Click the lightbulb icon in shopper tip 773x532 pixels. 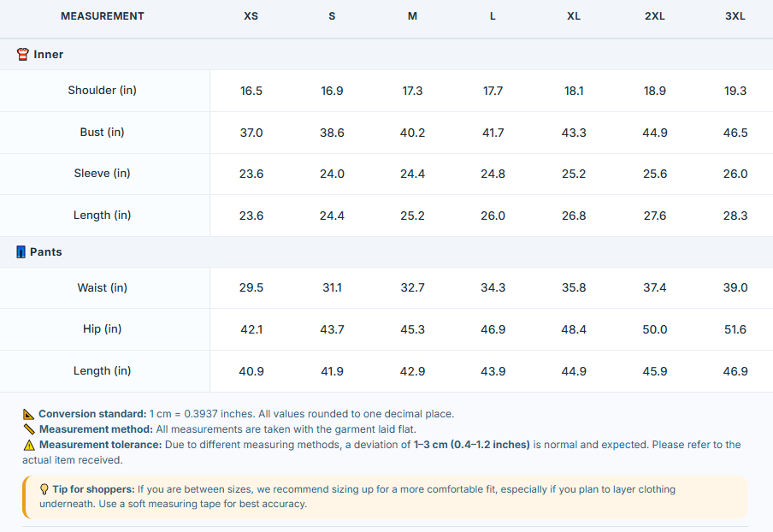44,489
